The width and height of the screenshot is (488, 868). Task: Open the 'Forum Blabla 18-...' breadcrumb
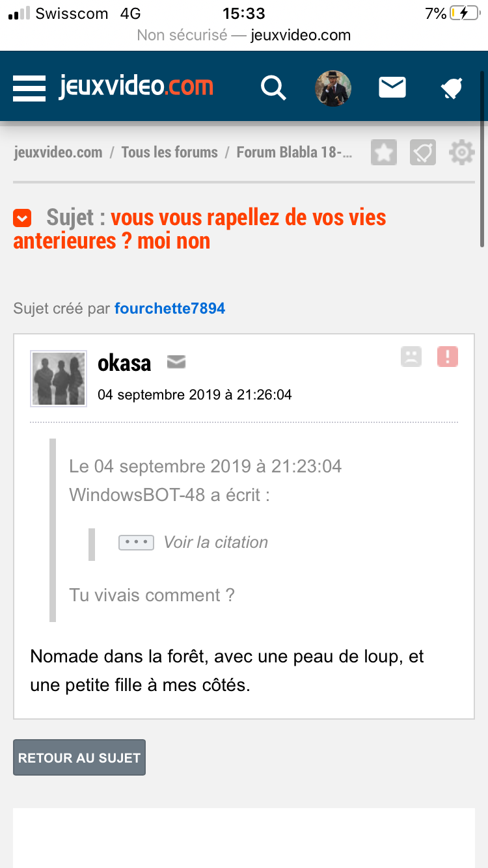(x=295, y=152)
